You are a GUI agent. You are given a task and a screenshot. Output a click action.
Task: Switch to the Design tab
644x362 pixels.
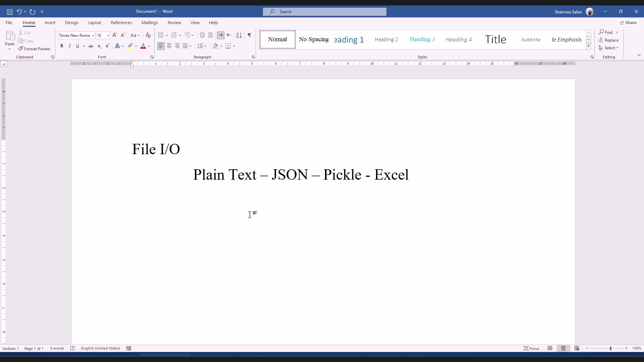point(72,23)
